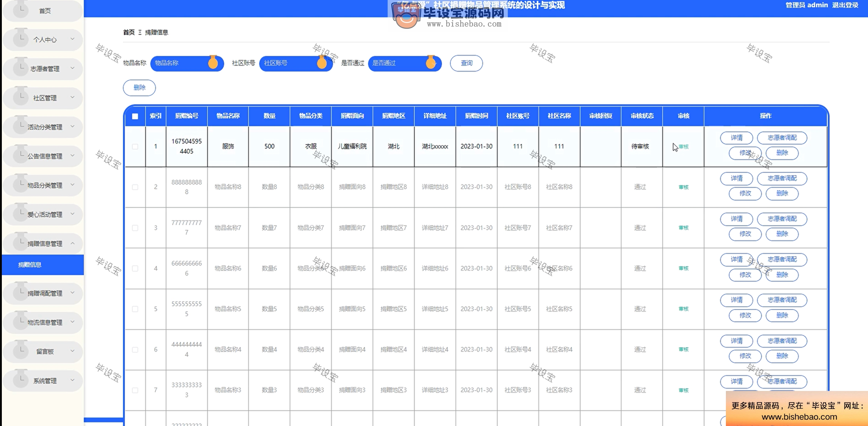Open 详情 for the 服饰 row
The image size is (868, 426).
tap(736, 138)
